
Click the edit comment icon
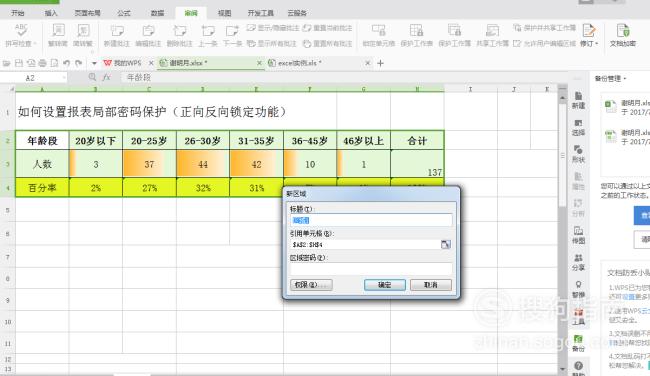point(148,30)
